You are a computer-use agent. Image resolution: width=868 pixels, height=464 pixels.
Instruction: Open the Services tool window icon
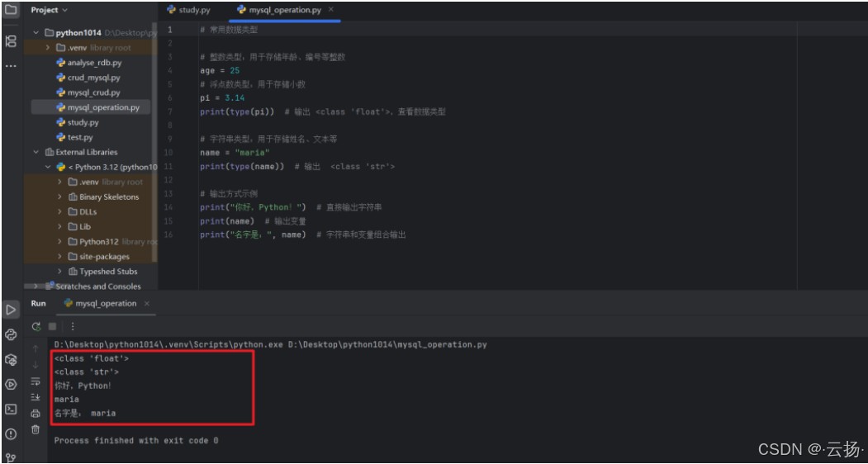tap(11, 384)
